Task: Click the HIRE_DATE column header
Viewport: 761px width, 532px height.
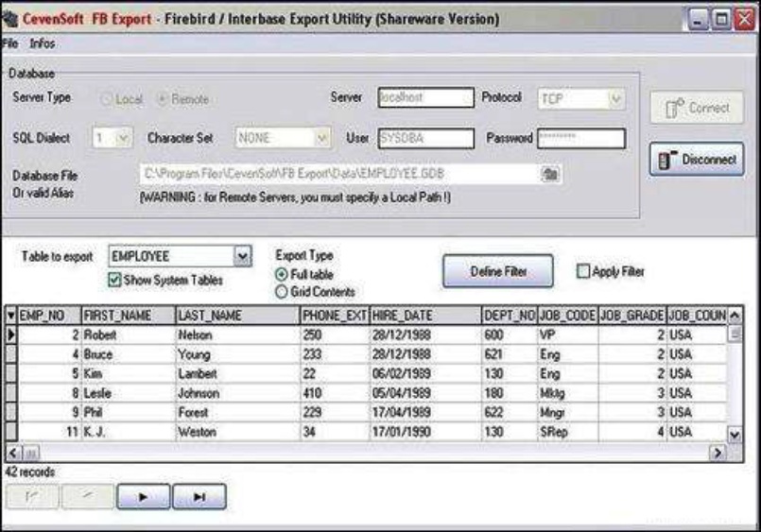Action: point(425,316)
